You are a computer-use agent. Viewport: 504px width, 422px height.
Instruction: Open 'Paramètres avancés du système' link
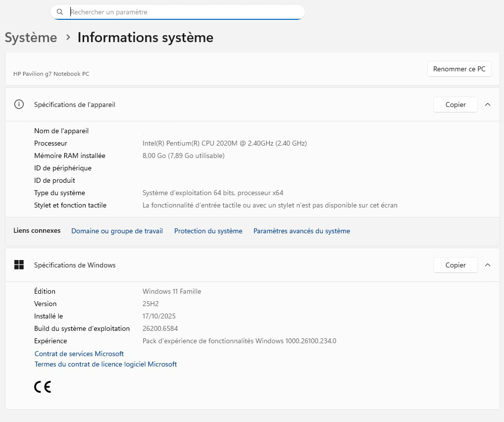(302, 231)
